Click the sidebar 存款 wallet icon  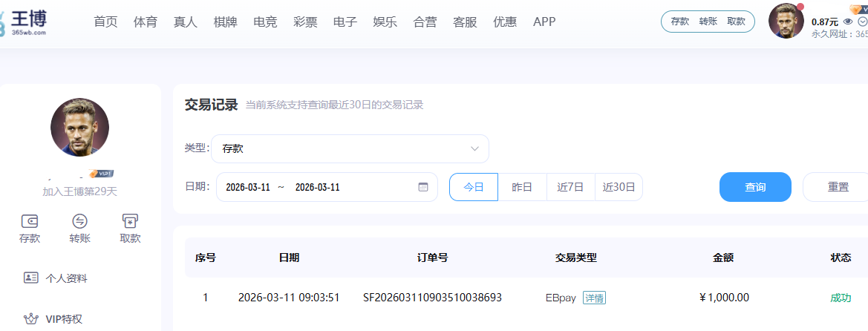pyautogui.click(x=30, y=221)
